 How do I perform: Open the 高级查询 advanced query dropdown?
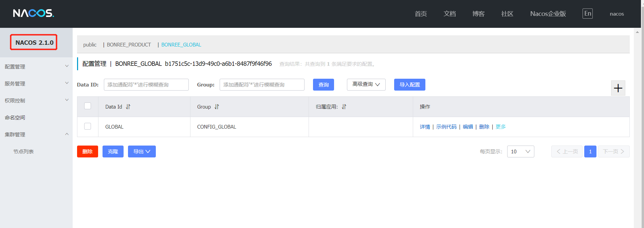366,84
